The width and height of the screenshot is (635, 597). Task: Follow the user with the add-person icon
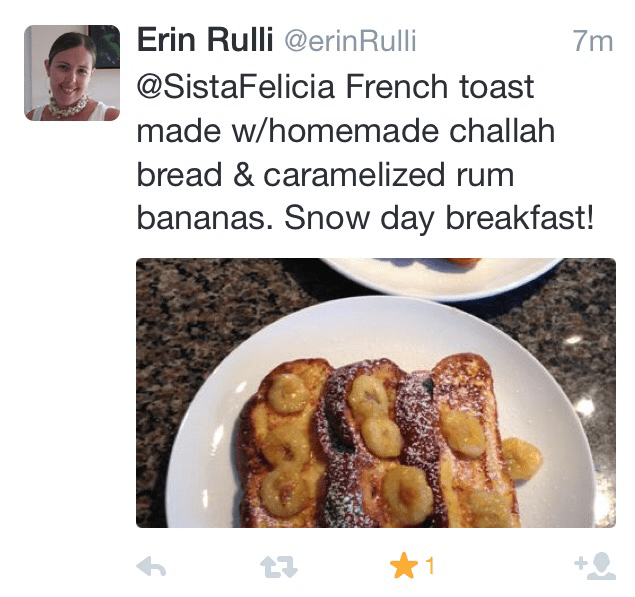point(594,567)
